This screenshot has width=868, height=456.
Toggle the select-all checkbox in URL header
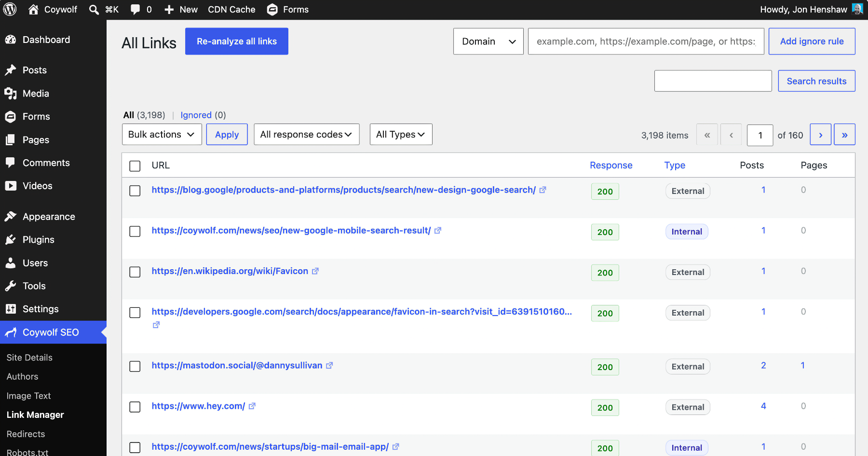tap(135, 166)
